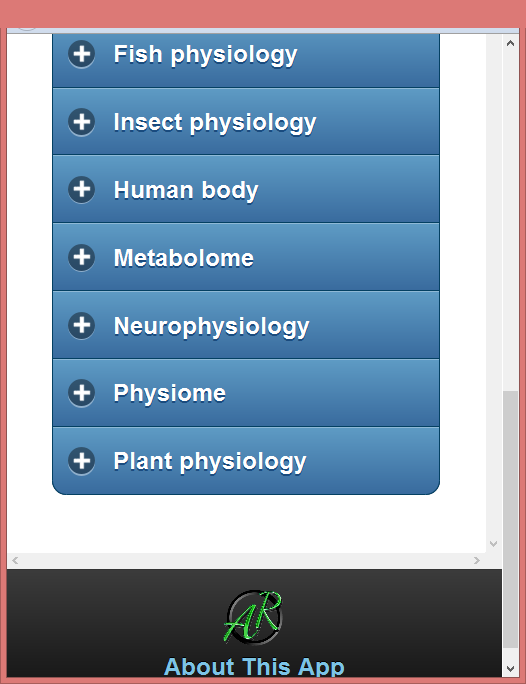Viewport: 526px width, 684px height.
Task: Open the Plant physiology section
Action: tap(246, 461)
